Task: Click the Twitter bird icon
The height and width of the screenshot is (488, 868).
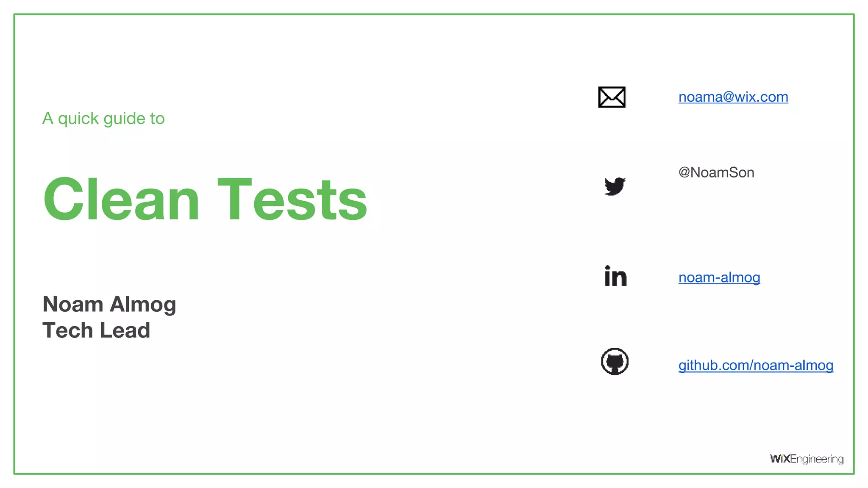Action: [x=615, y=186]
